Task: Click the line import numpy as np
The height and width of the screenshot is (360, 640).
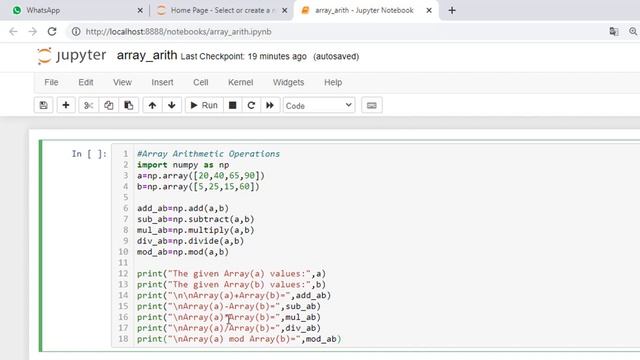Action: pyautogui.click(x=183, y=165)
